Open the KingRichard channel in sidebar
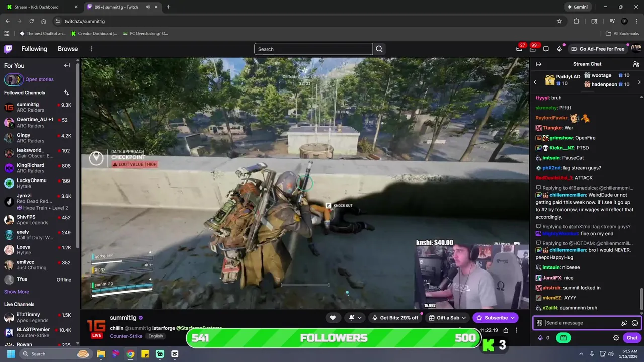 tap(38, 168)
